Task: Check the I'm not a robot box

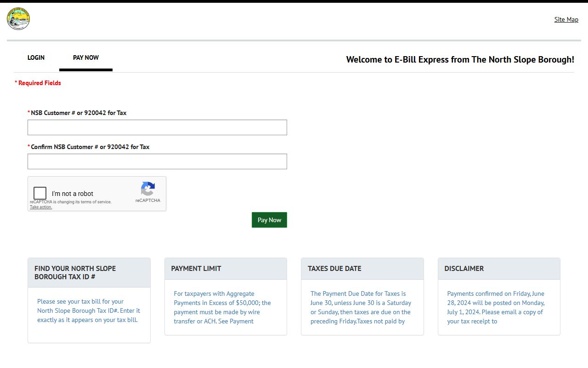Action: [40, 193]
